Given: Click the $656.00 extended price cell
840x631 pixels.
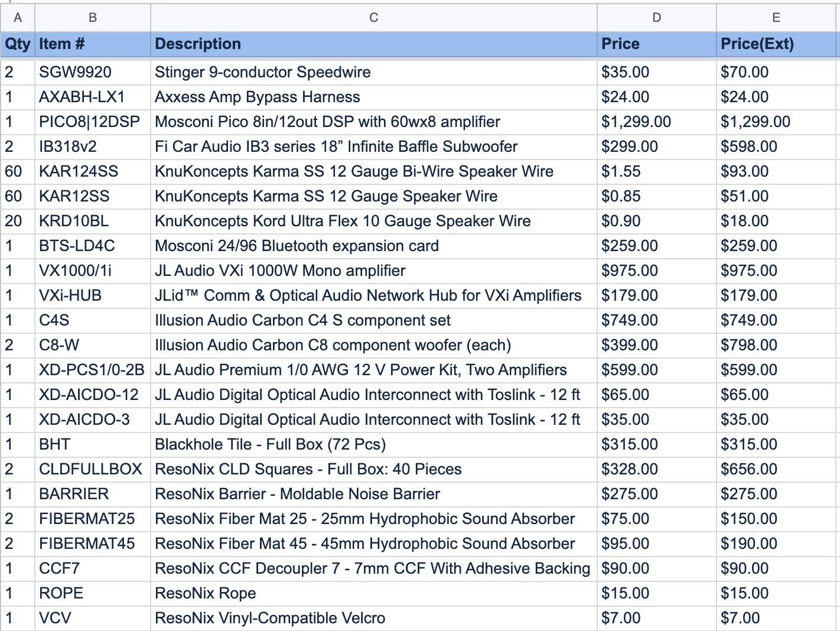Looking at the screenshot, I should (x=776, y=469).
